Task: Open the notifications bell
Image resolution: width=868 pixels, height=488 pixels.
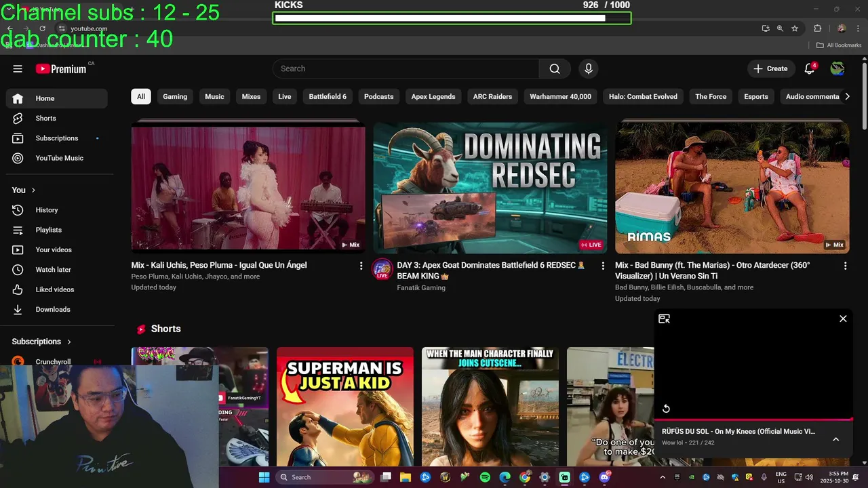Action: [x=809, y=68]
